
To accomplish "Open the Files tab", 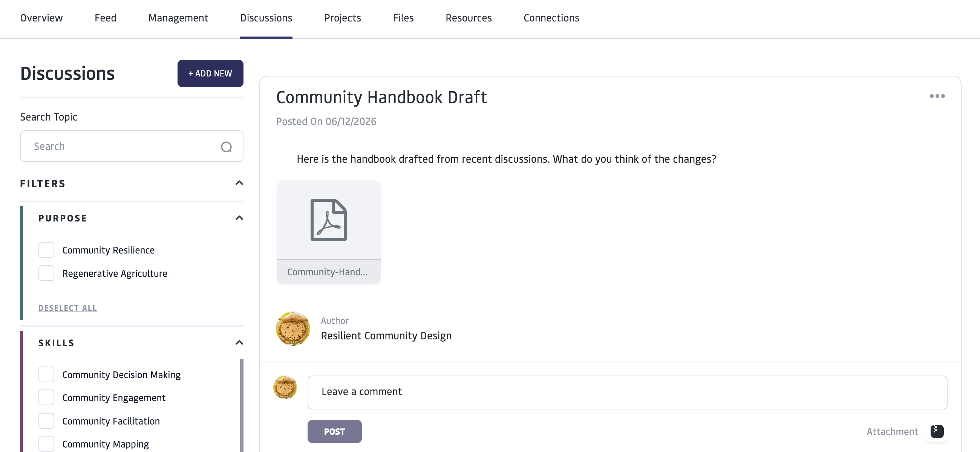I will (x=403, y=18).
